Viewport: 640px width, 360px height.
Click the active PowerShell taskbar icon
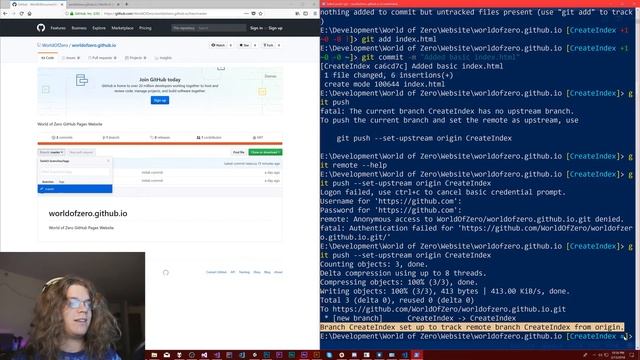tap(417, 355)
